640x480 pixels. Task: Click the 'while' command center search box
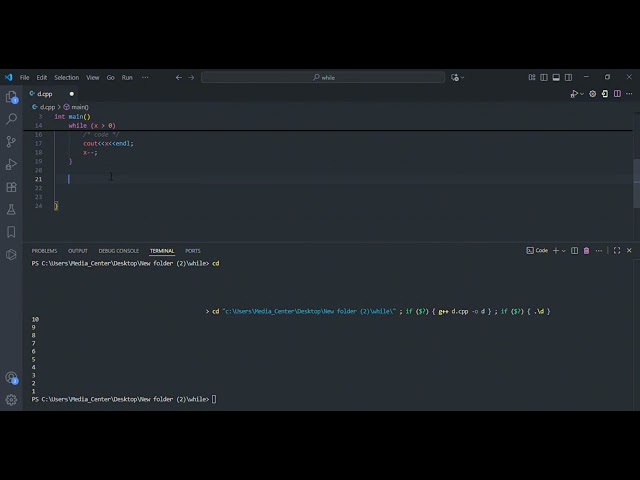click(323, 77)
